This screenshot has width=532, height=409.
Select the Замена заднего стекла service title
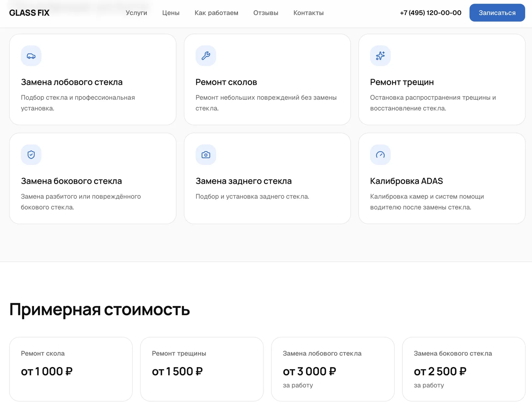pos(244,181)
